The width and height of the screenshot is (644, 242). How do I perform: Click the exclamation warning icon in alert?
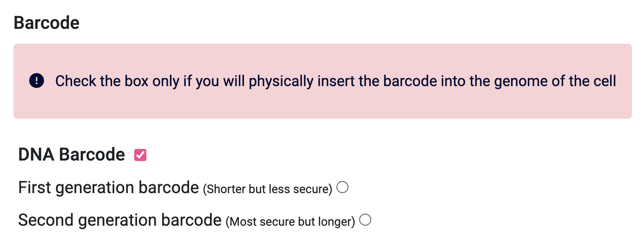click(36, 81)
